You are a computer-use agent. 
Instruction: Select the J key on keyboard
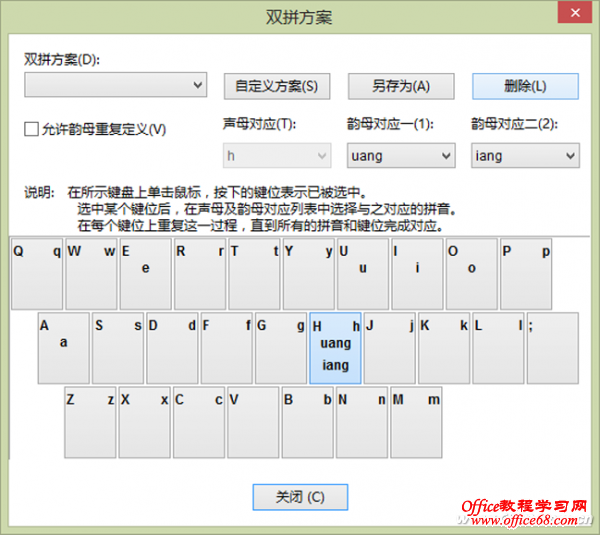[x=390, y=348]
